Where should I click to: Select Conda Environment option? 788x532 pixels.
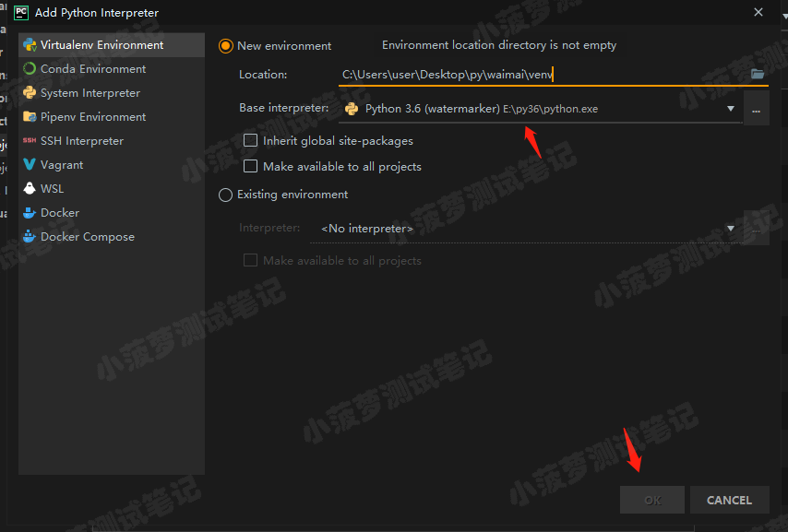pyautogui.click(x=112, y=69)
